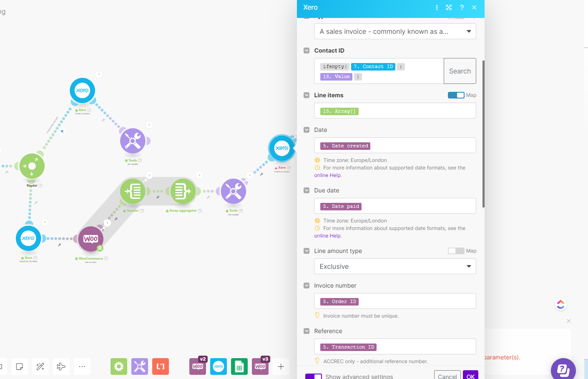The image size is (588, 379).
Task: Confirm Xero settings with the OK button
Action: [x=470, y=376]
